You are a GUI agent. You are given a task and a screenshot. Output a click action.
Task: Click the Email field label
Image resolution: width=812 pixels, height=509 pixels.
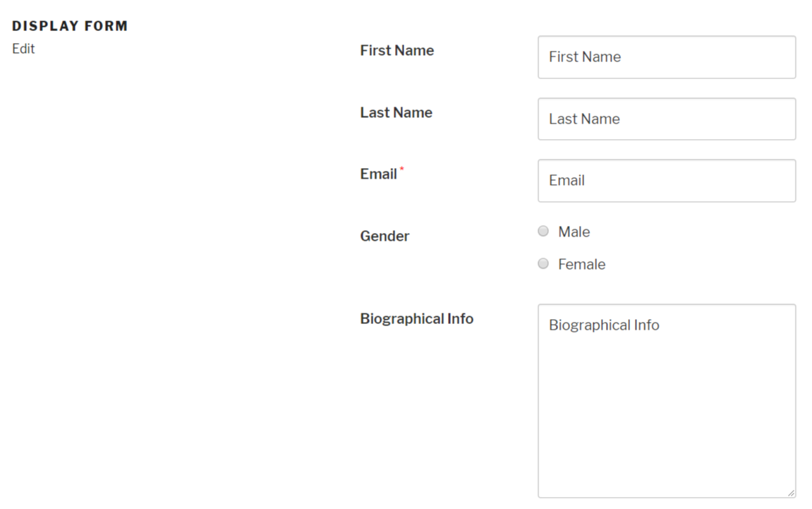click(378, 174)
